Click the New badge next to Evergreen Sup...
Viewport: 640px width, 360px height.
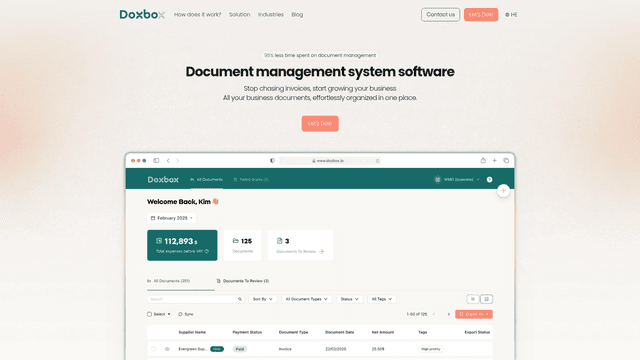pyautogui.click(x=217, y=349)
